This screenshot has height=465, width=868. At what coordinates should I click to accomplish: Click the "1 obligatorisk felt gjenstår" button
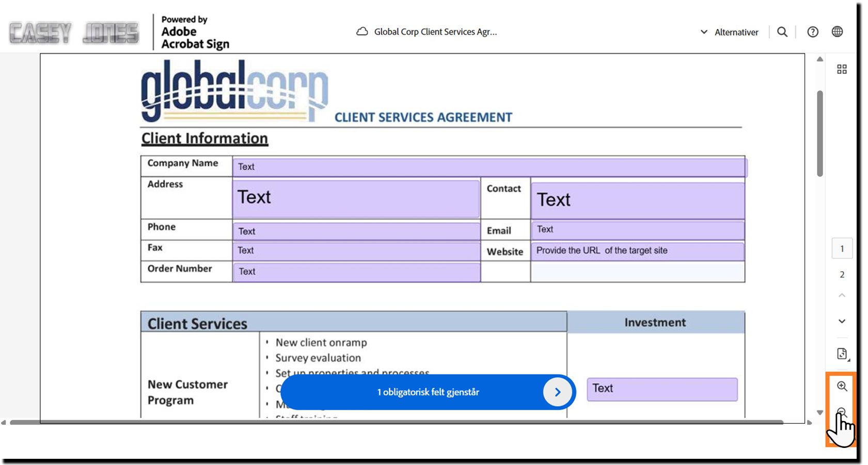pos(428,392)
